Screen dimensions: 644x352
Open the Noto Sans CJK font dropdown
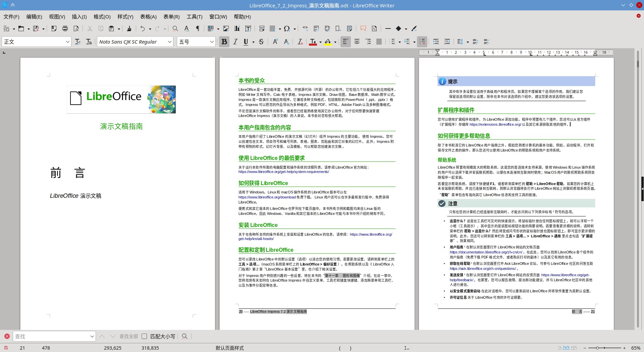point(170,42)
